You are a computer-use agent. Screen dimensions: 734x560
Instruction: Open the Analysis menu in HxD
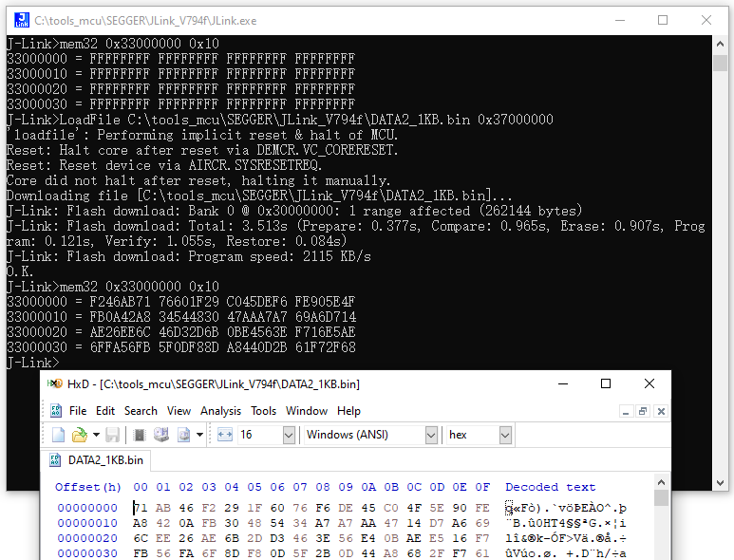click(220, 411)
